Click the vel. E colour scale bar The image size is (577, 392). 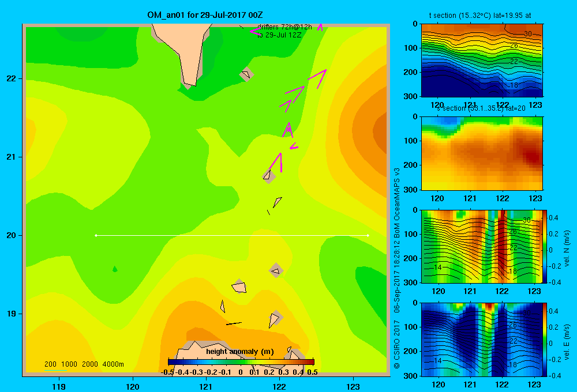545,340
